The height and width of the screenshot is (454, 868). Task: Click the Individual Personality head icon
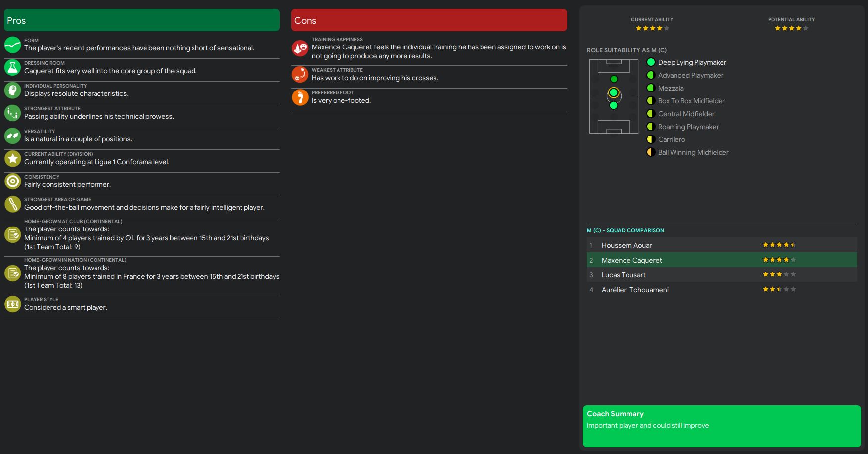13,90
